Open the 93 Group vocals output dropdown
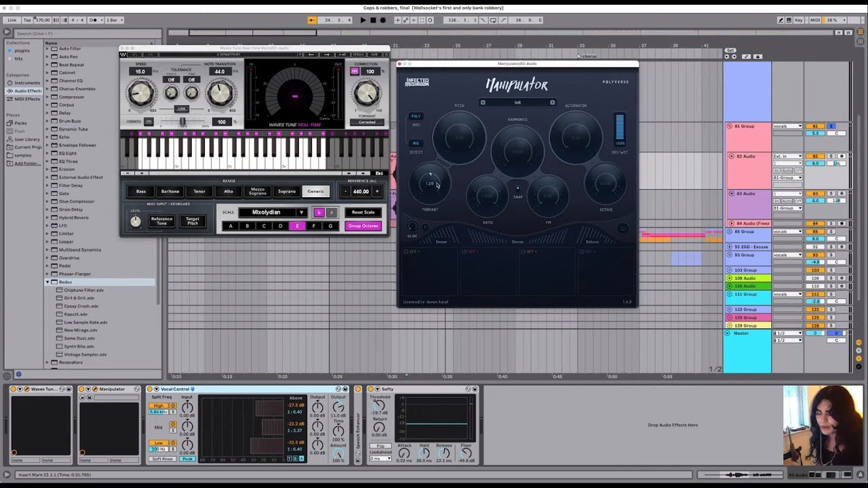 [x=787, y=255]
